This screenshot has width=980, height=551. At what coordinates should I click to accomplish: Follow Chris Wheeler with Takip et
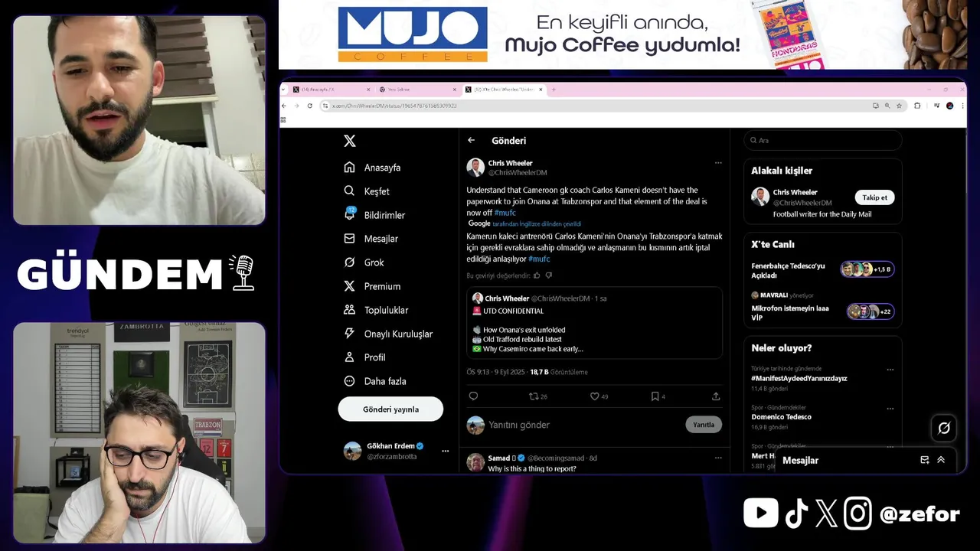pyautogui.click(x=874, y=197)
